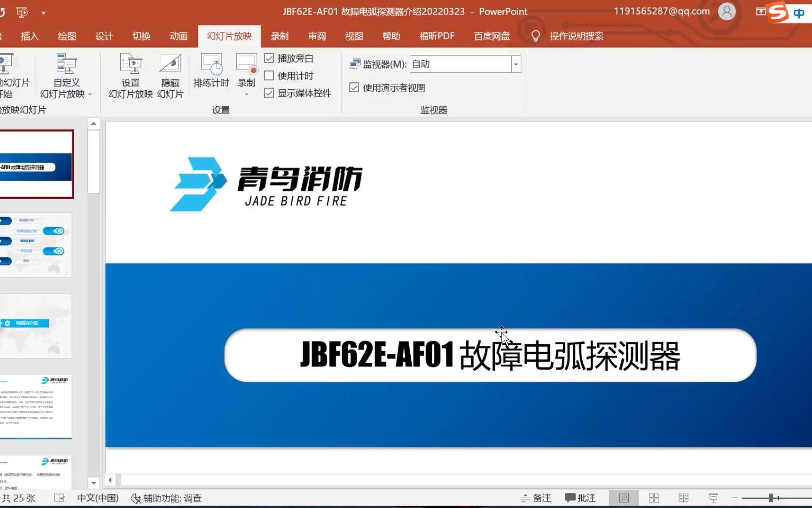Viewport: 812px width, 508px height.
Task: Select slide 4 text thumbnail
Action: [36, 406]
